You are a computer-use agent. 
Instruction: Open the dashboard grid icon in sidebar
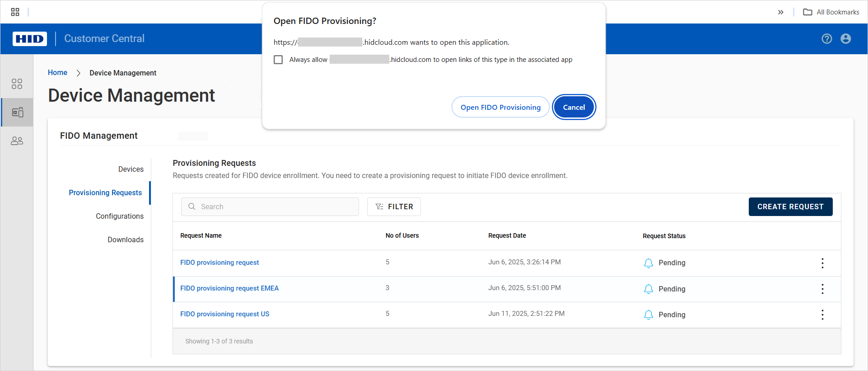[x=17, y=84]
